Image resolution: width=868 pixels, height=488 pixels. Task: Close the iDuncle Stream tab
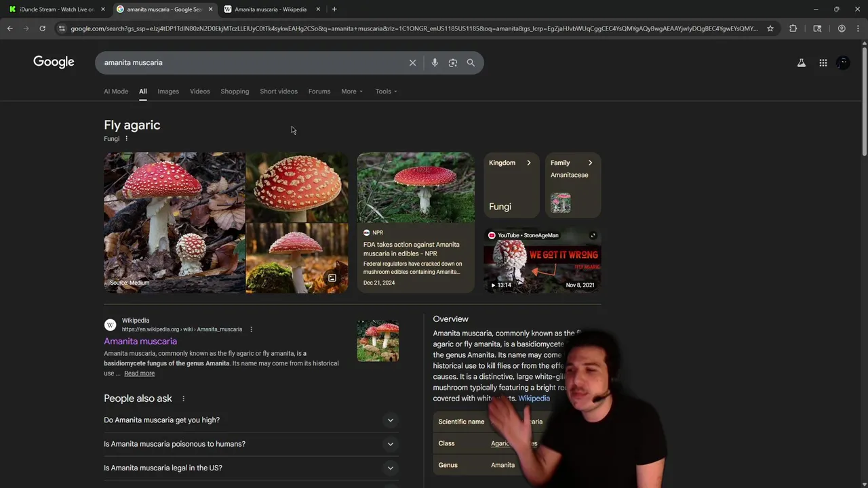click(x=103, y=9)
